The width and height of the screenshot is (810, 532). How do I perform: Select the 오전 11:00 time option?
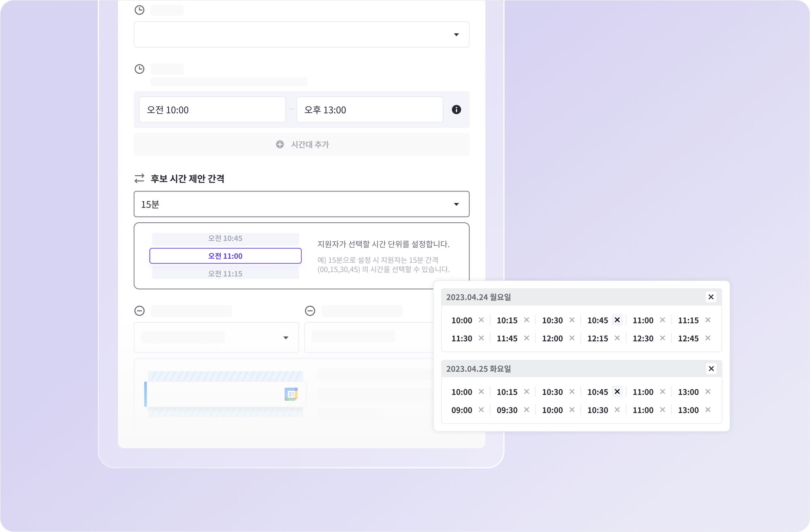pos(225,256)
